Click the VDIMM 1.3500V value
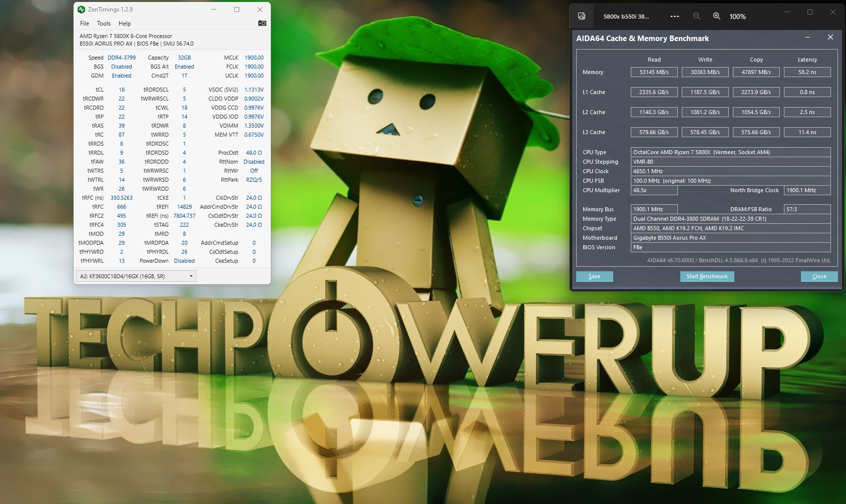Viewport: 846px width, 504px height. 254,126
